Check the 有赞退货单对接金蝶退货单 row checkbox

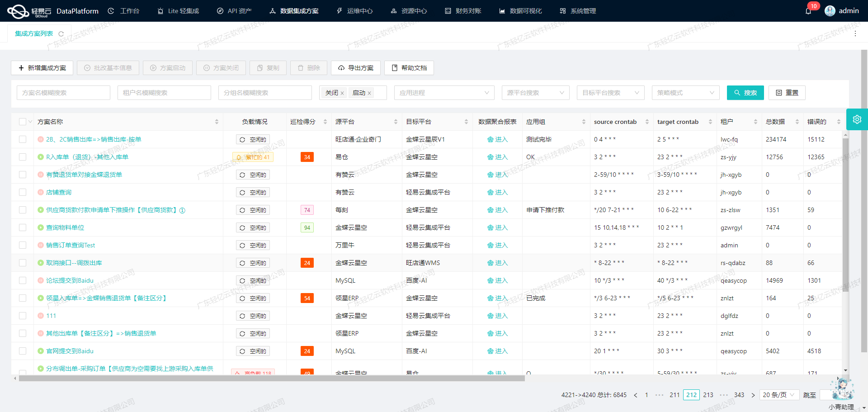pos(23,175)
